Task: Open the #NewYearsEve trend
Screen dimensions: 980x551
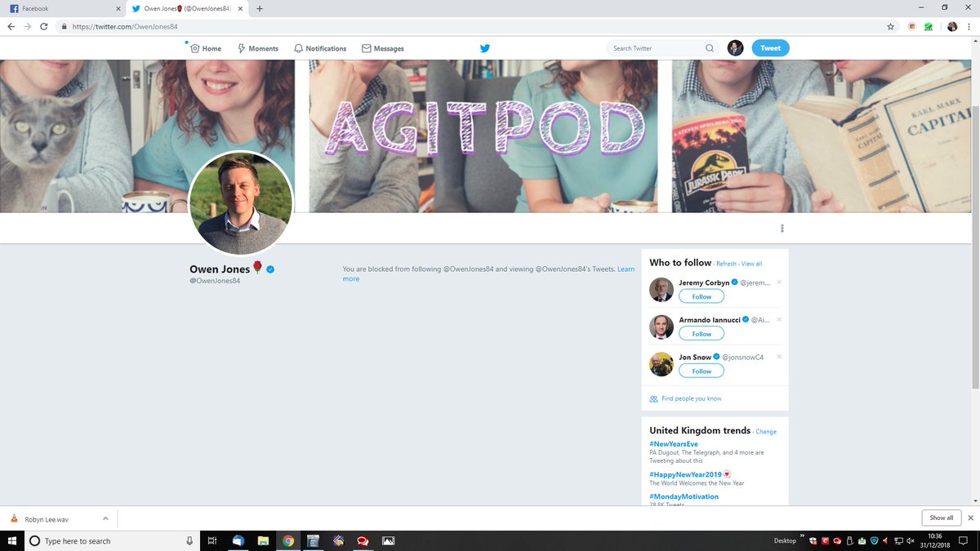Action: coord(674,444)
